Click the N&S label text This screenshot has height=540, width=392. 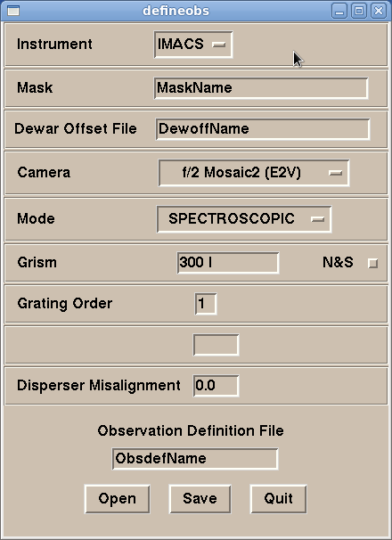(x=338, y=262)
